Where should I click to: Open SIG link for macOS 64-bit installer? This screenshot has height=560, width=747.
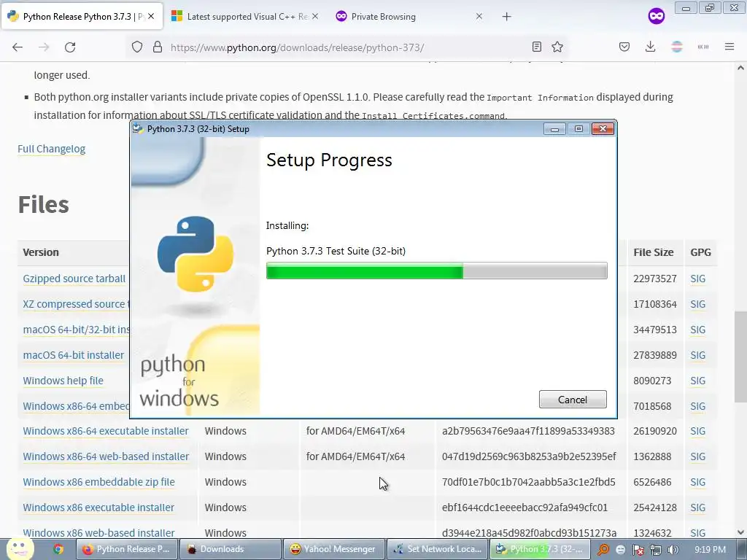[697, 355]
